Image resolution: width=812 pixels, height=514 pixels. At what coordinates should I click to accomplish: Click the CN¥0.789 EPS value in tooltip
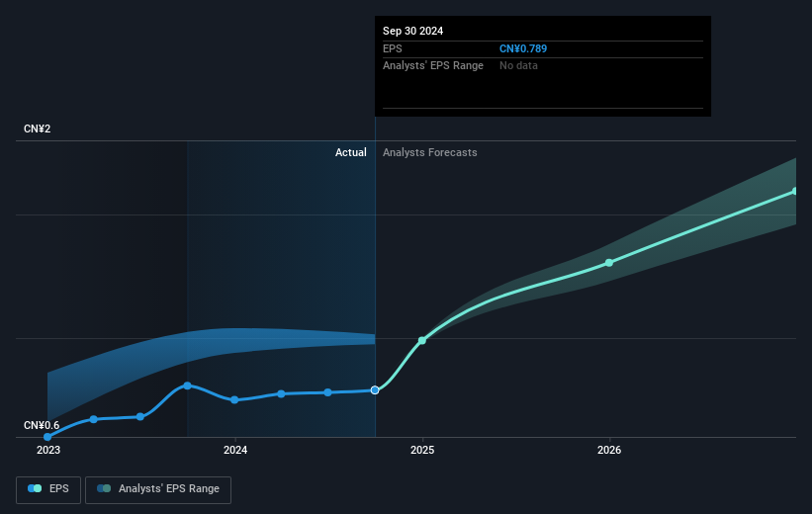(x=523, y=48)
